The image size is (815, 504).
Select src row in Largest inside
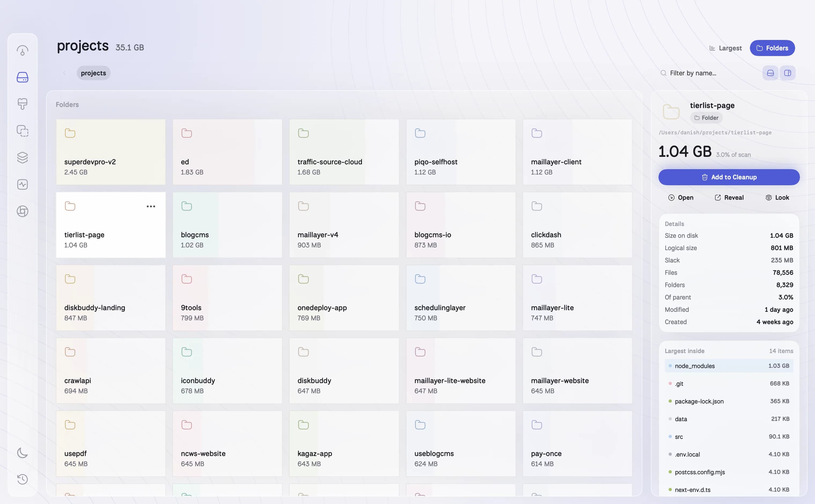pos(729,437)
